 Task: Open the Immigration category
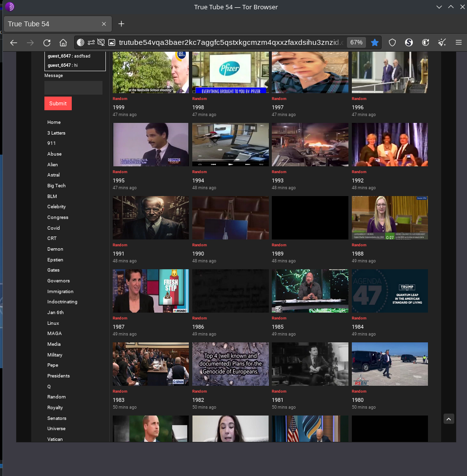(60, 292)
